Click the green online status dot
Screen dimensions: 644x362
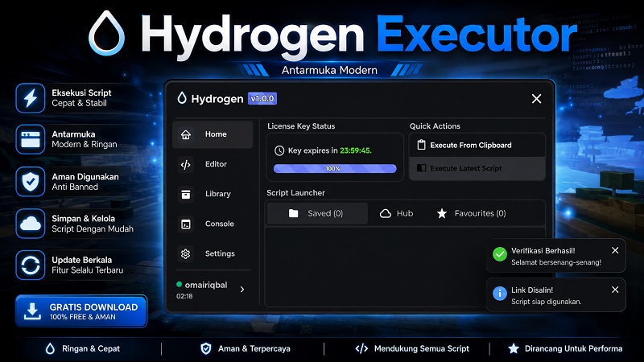[179, 285]
